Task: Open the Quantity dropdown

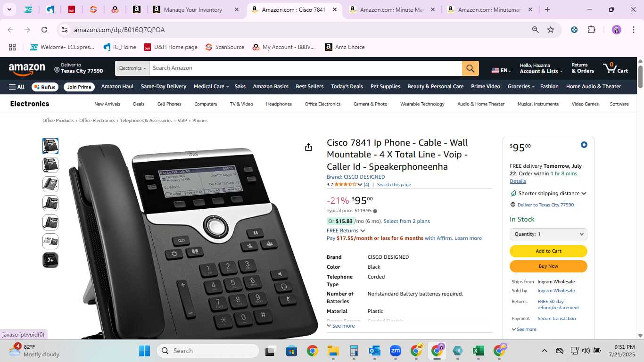Action: coord(548,234)
